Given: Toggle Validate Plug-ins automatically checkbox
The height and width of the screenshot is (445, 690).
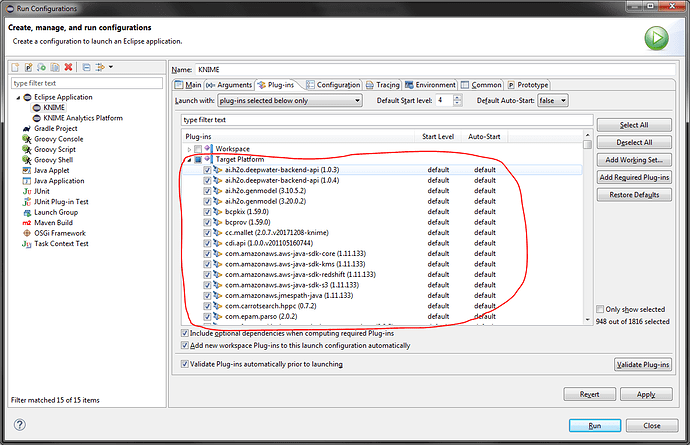Looking at the screenshot, I should 185,364.
